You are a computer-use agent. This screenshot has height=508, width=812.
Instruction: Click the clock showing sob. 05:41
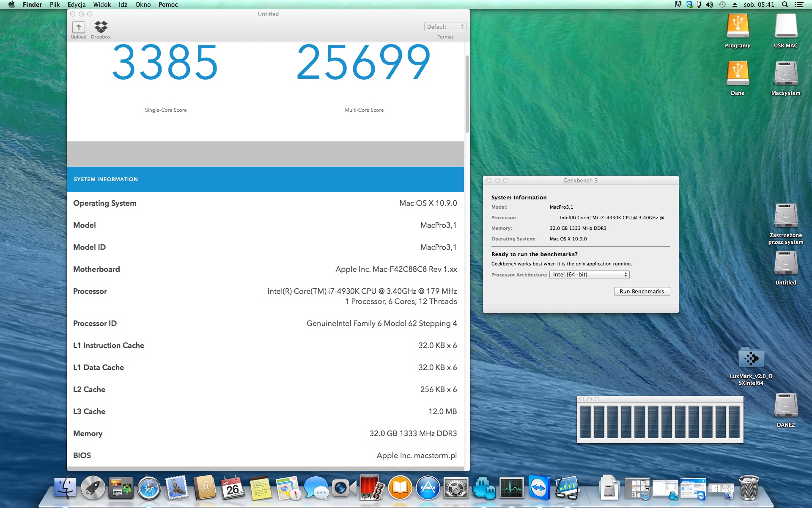(759, 5)
